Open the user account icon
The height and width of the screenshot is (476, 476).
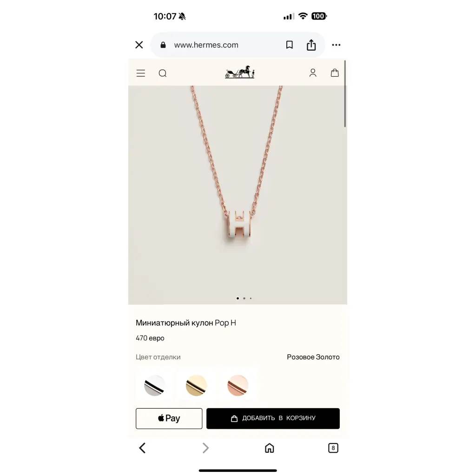(313, 73)
